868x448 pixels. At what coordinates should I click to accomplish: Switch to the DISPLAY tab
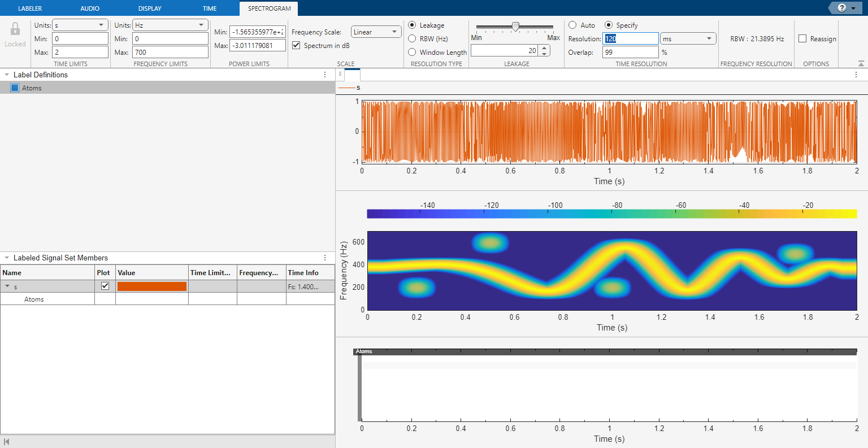(149, 8)
